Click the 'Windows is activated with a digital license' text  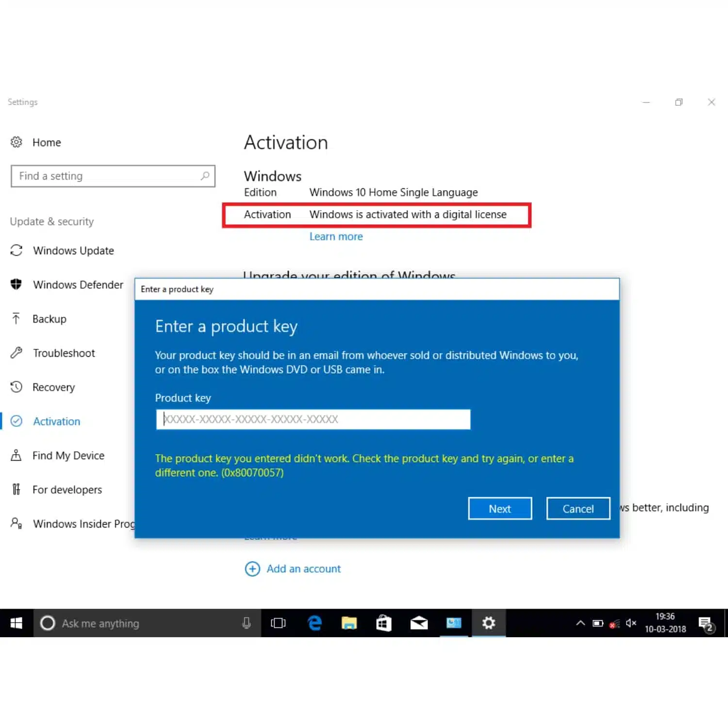click(x=408, y=215)
